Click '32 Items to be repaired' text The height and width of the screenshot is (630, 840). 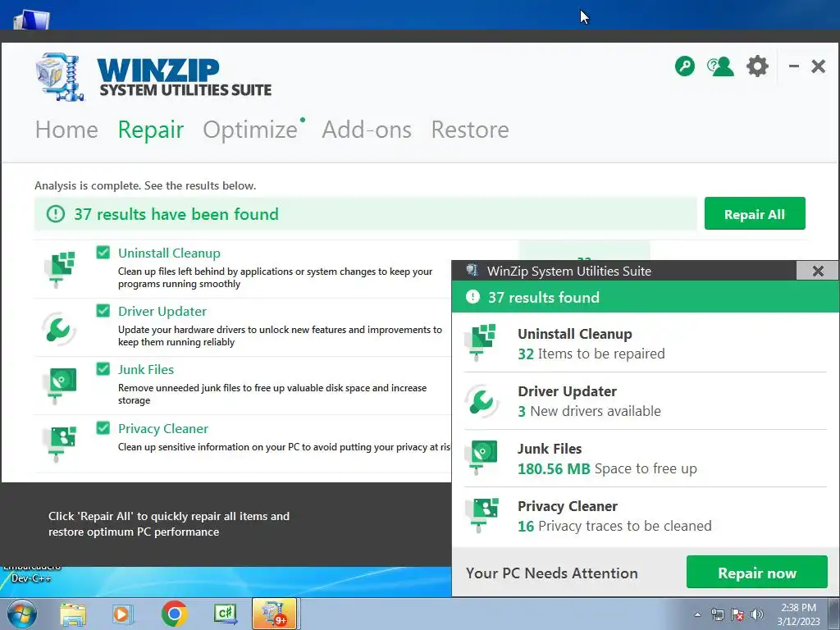coord(591,354)
